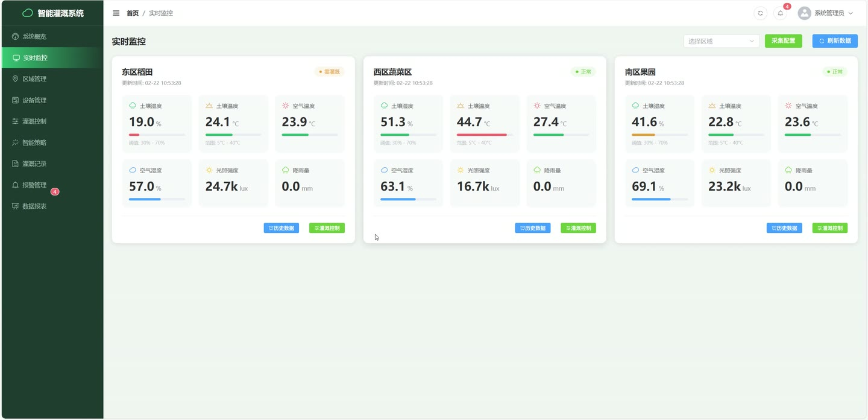868x420 pixels.
Task: Open 设备管理 from sidebar
Action: pyautogui.click(x=52, y=100)
